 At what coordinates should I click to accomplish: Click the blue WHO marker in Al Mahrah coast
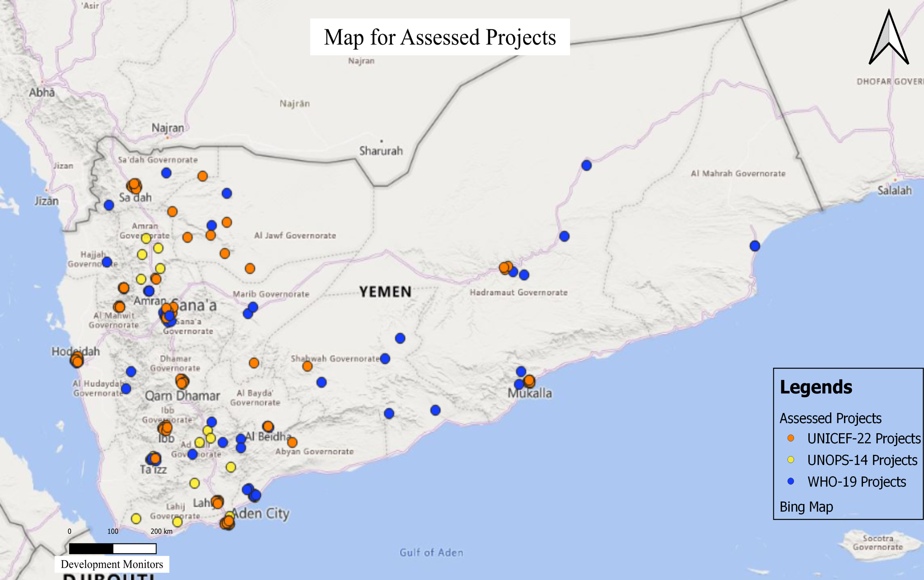755,246
